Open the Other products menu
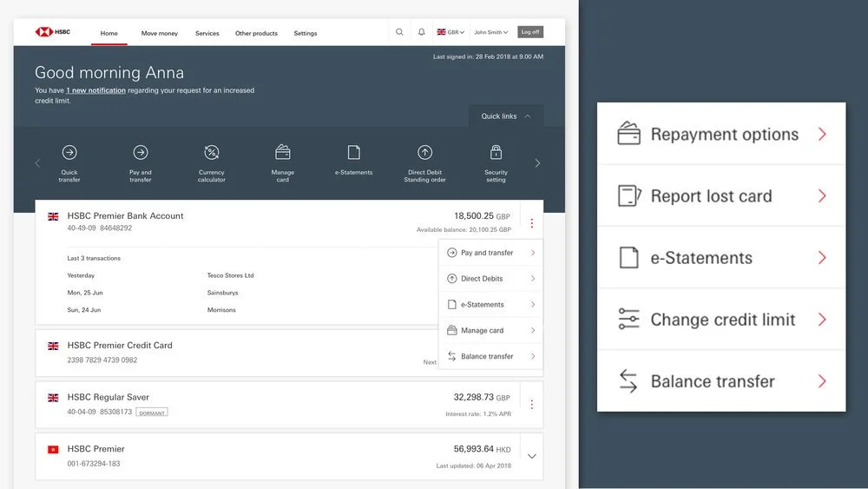The image size is (868, 489). click(256, 33)
